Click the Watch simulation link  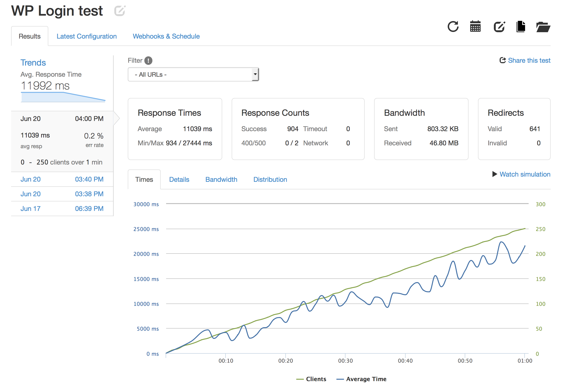pyautogui.click(x=525, y=174)
